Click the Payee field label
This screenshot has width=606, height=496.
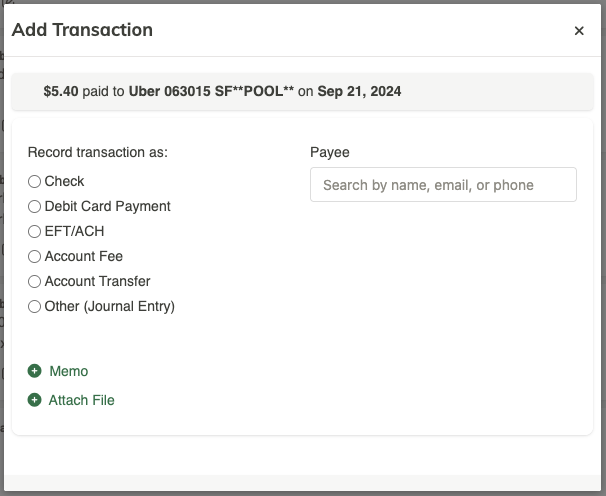(x=330, y=152)
